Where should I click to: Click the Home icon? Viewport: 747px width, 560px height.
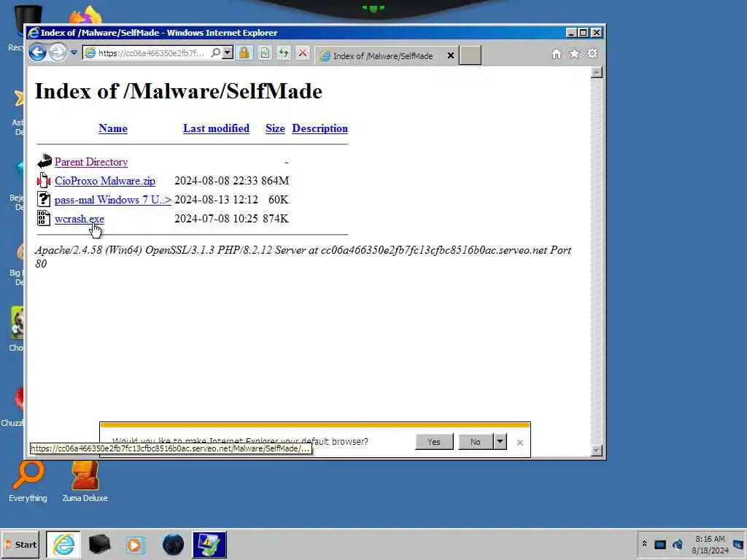click(x=557, y=54)
